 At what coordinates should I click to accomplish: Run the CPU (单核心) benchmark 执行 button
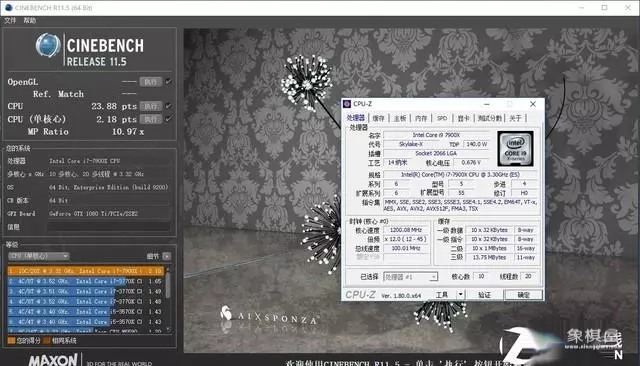click(151, 119)
